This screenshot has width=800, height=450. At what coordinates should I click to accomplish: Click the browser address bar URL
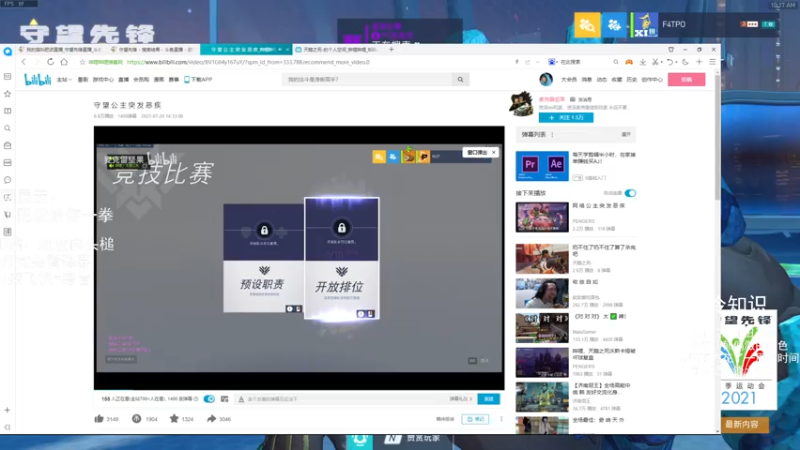248,62
